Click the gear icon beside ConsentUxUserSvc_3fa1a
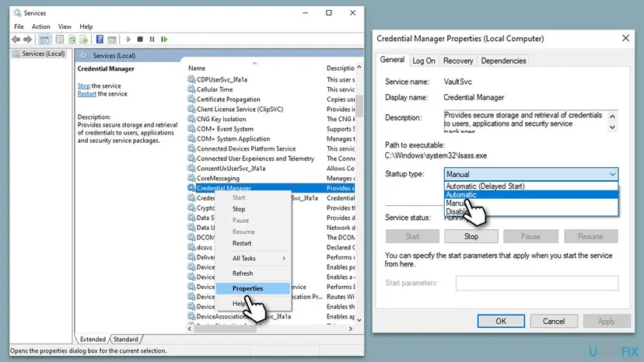The width and height of the screenshot is (644, 362). pyautogui.click(x=191, y=168)
